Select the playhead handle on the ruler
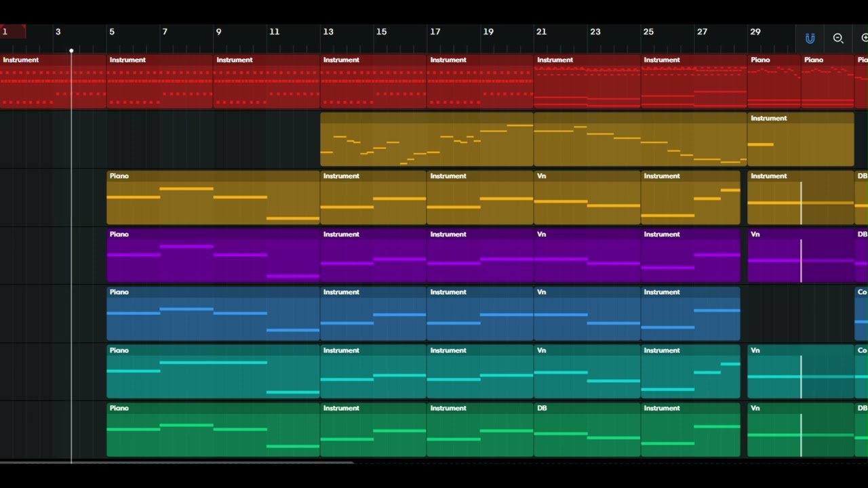868x488 pixels. pyautogui.click(x=71, y=51)
